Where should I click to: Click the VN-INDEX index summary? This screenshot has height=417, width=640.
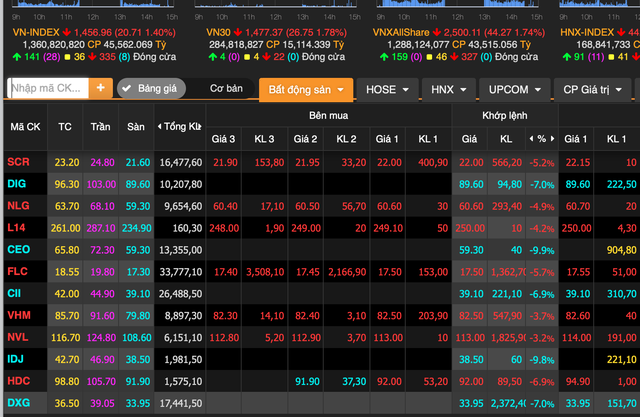[94, 44]
